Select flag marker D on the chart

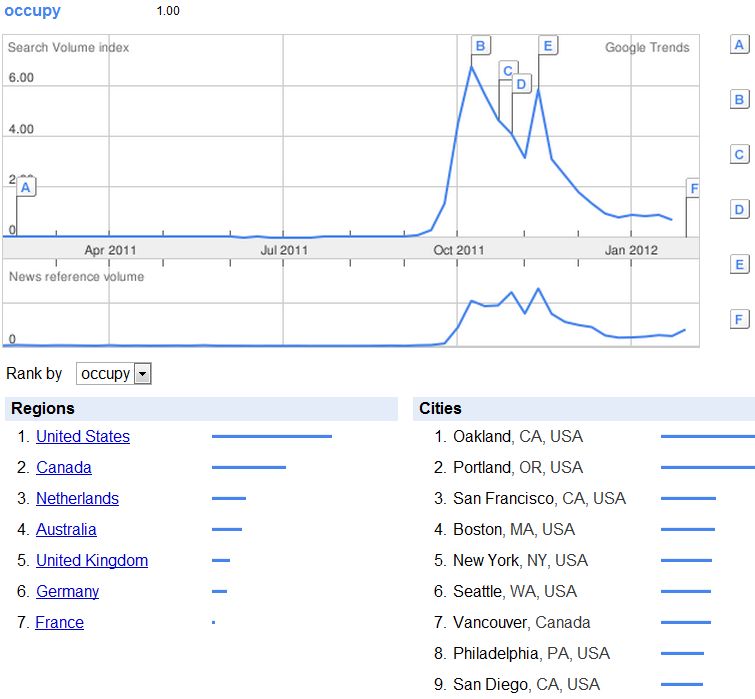coord(522,84)
